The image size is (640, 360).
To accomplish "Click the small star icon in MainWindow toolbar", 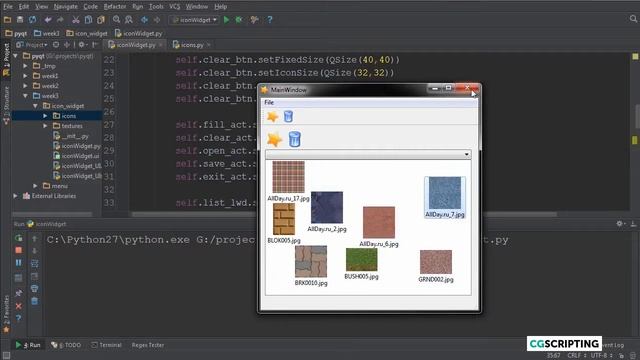I will click(272, 117).
